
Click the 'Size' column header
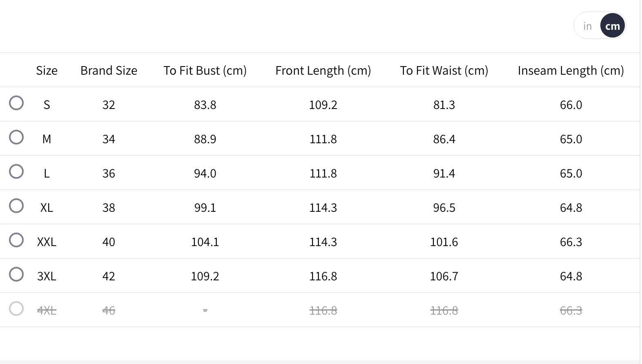[x=47, y=71]
